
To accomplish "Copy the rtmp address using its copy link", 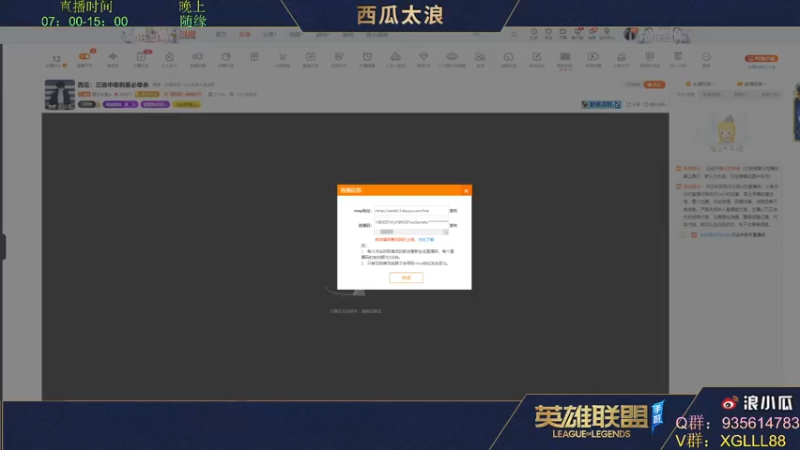I will [x=453, y=210].
